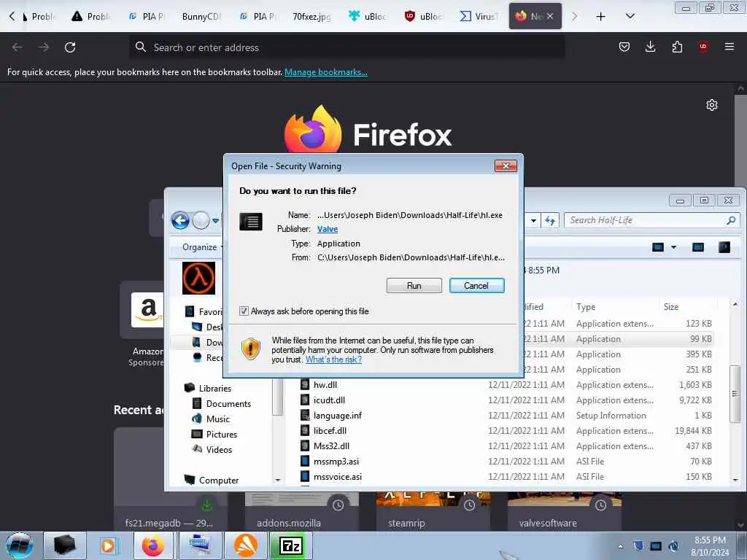Click Run in the security warning dialog
The width and height of the screenshot is (747, 560).
(414, 286)
